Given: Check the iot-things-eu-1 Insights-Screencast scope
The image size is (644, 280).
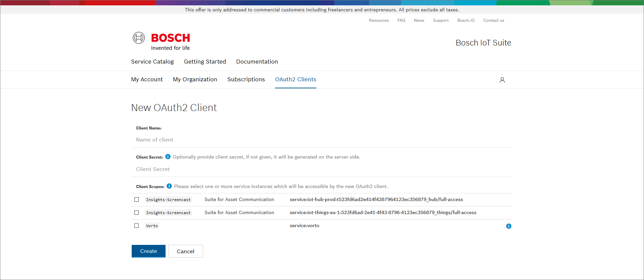Looking at the screenshot, I should 137,213.
